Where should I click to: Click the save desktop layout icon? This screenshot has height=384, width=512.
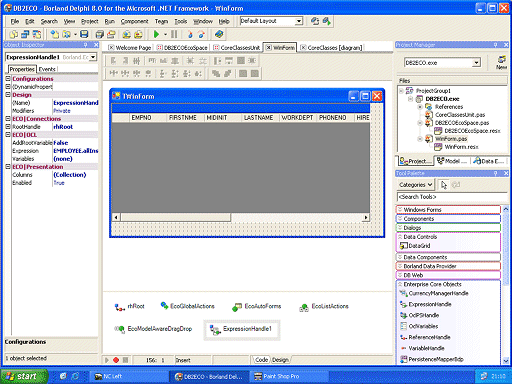point(315,21)
